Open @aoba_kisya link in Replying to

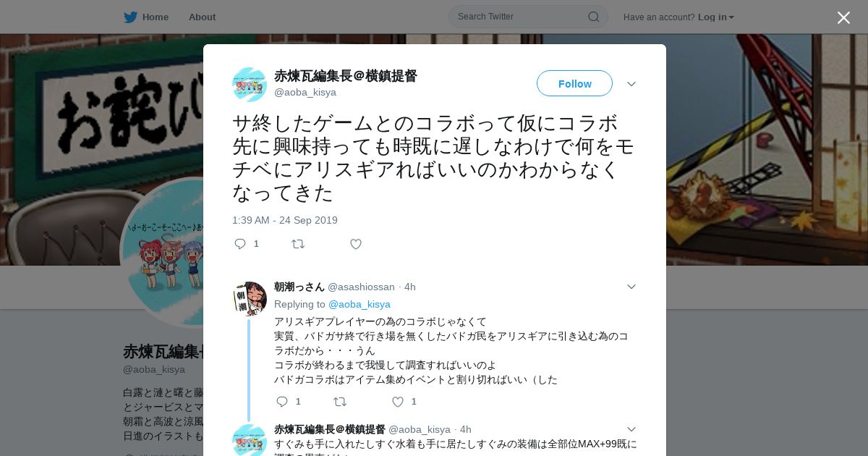(359, 304)
